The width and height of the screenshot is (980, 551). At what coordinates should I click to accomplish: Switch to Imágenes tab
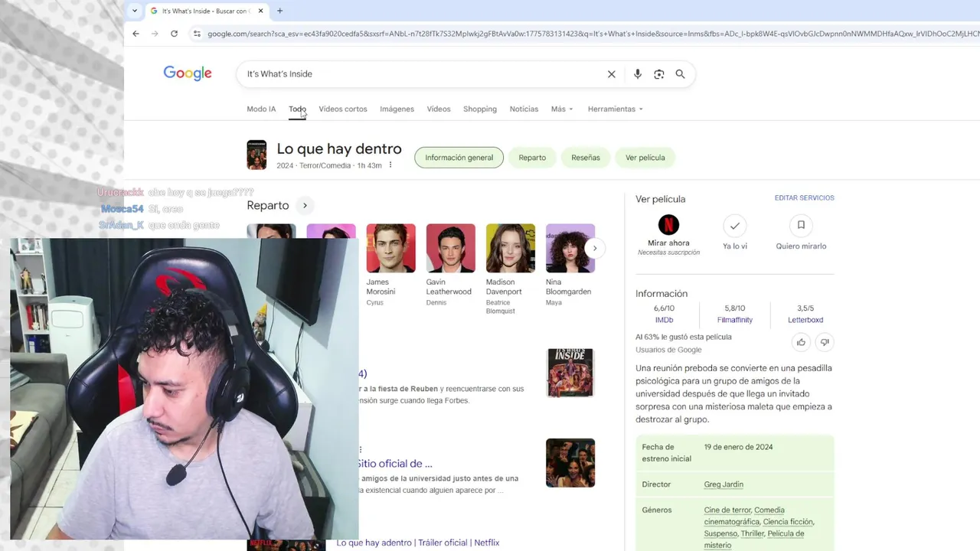(397, 109)
